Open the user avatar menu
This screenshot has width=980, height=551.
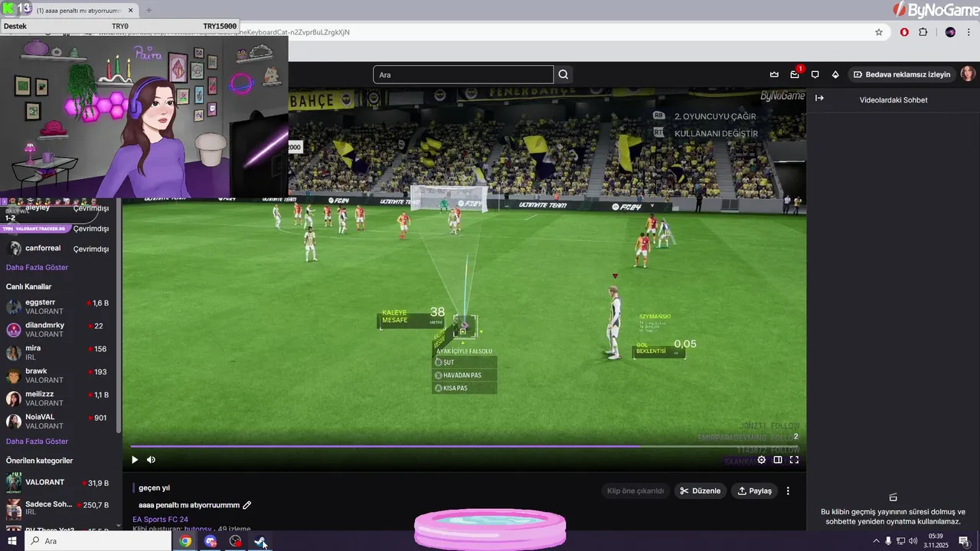(968, 73)
